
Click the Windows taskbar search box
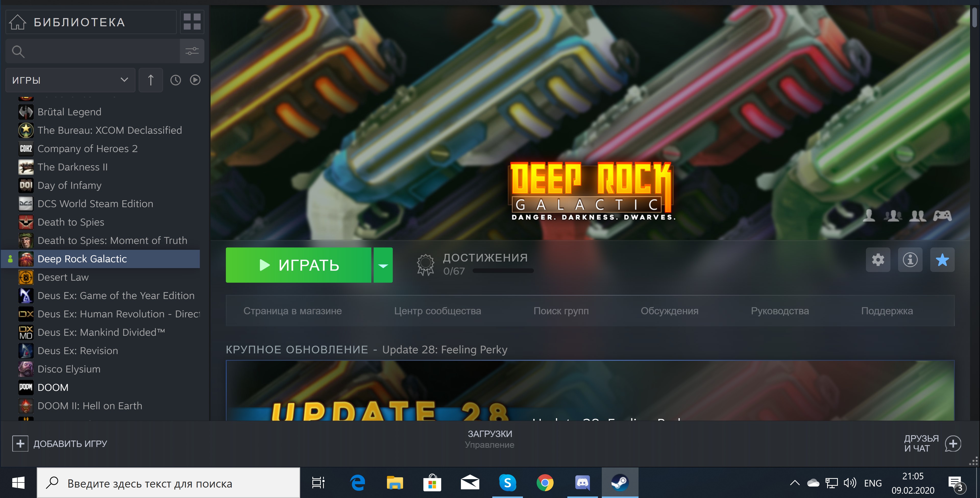(168, 483)
